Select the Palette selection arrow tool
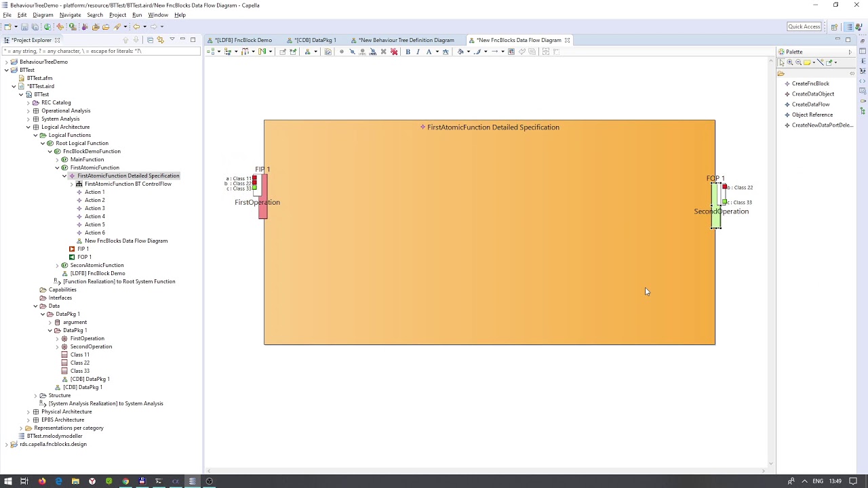 [x=782, y=62]
